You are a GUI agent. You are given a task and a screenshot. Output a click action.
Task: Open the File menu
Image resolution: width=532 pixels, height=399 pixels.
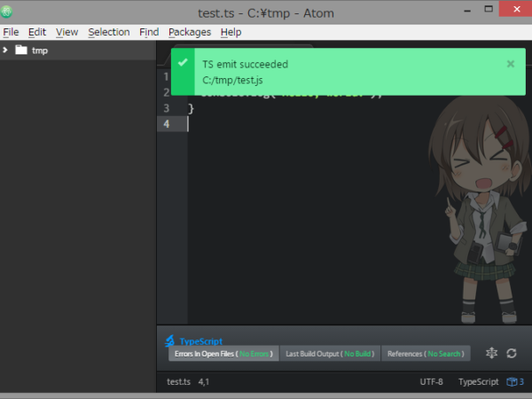11,32
